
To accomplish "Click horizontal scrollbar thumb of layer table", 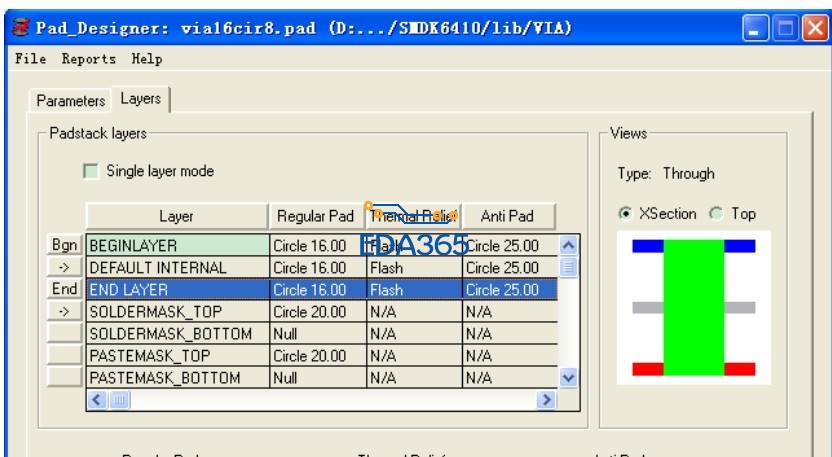I will (119, 399).
